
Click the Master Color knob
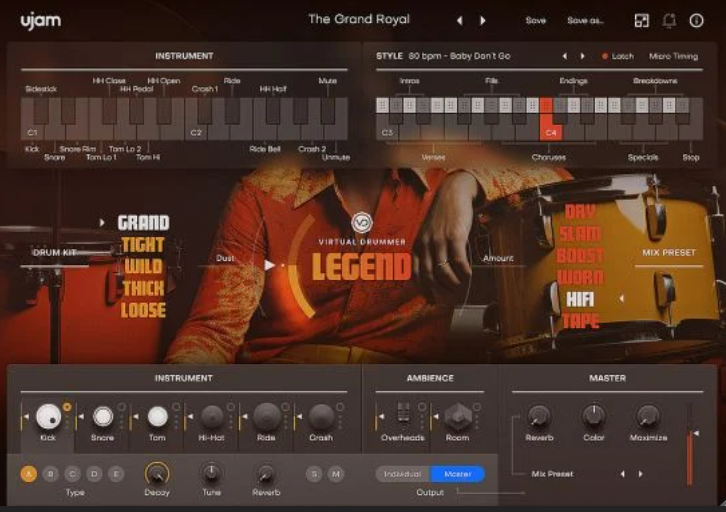[594, 416]
